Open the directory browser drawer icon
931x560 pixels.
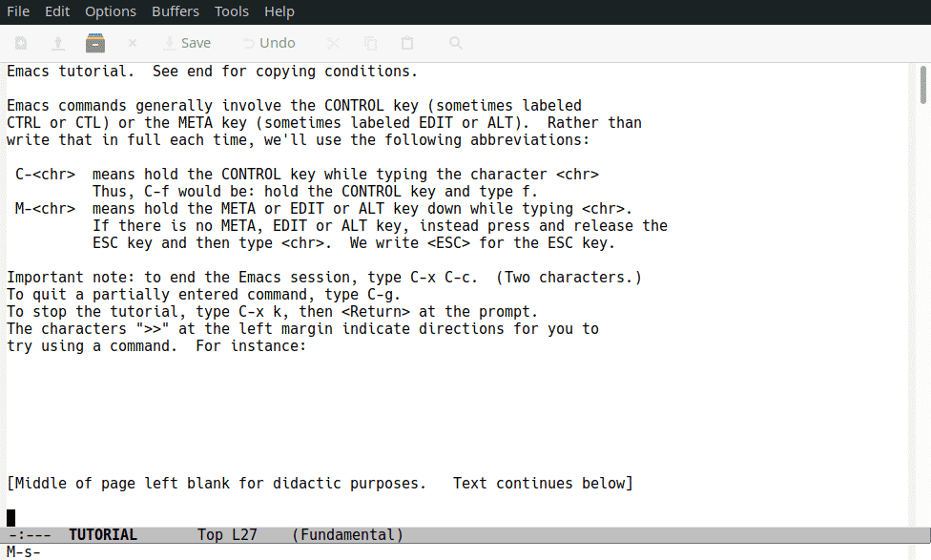click(x=95, y=43)
